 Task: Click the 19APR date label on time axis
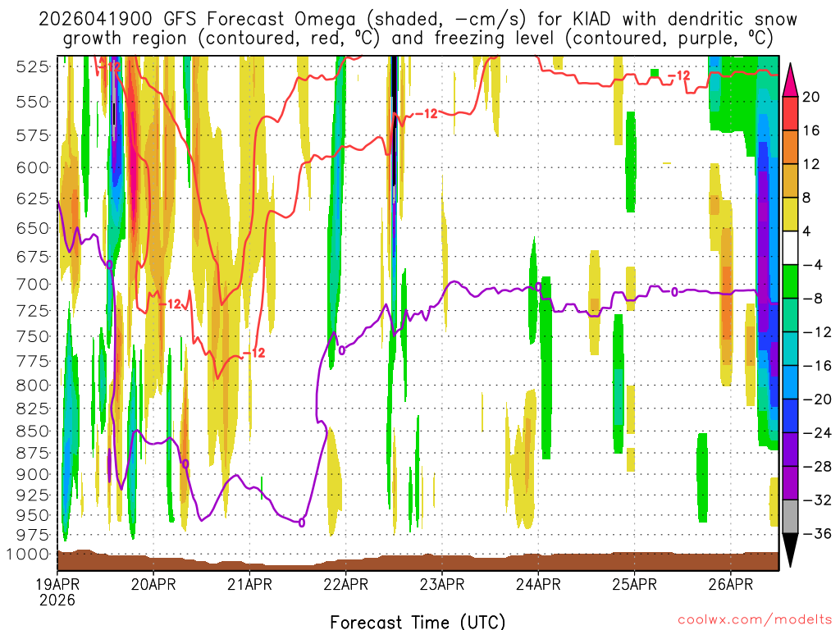point(57,584)
